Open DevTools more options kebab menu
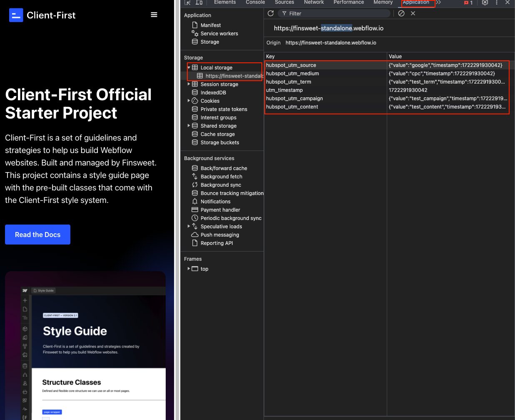The height and width of the screenshot is (420, 515). (497, 2)
